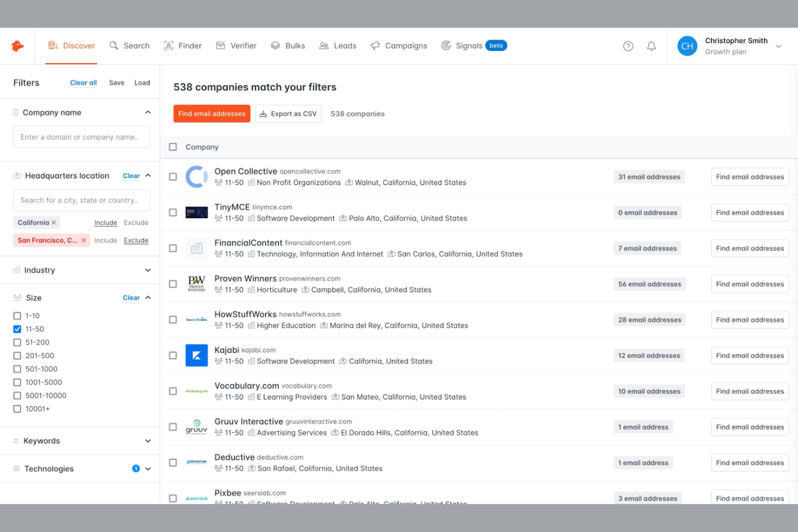Open the help question mark icon

click(x=628, y=46)
